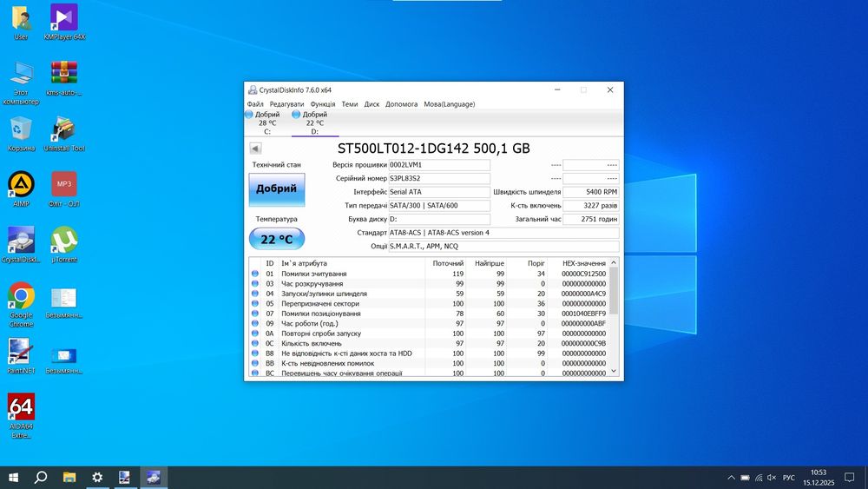This screenshot has height=489, width=868.
Task: Open the taskbar clock showing 10:53
Action: (819, 478)
